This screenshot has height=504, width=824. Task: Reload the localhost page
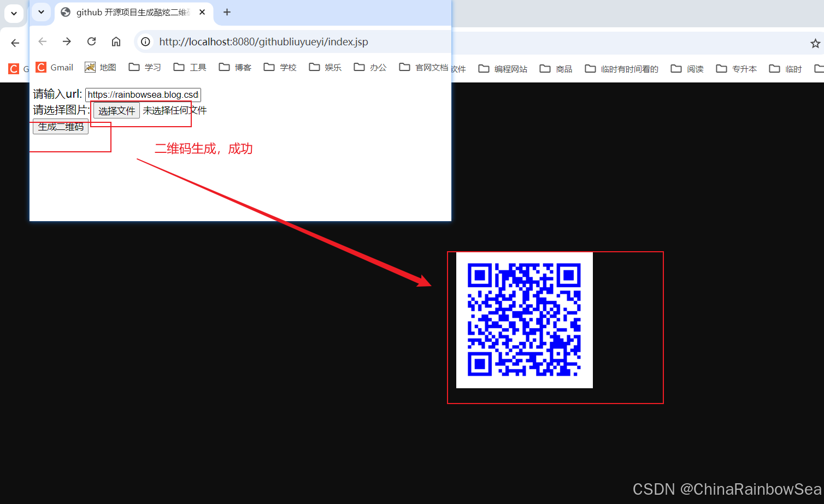[x=91, y=41]
